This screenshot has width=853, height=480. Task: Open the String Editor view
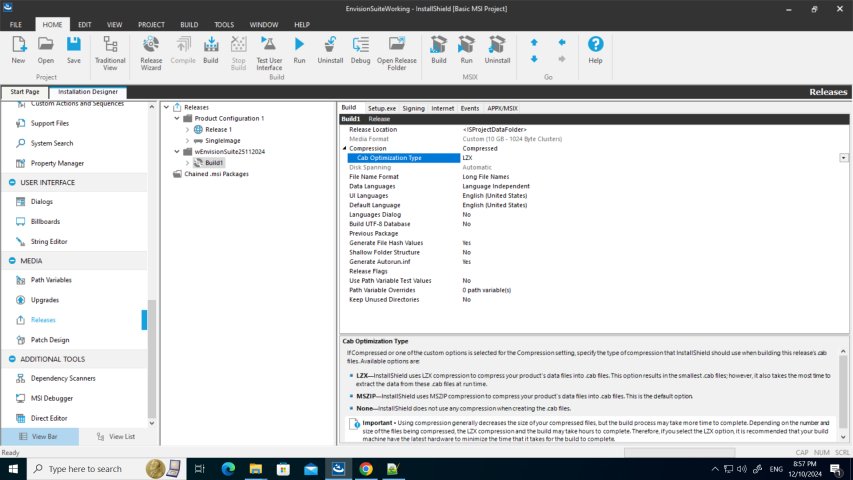[48, 242]
